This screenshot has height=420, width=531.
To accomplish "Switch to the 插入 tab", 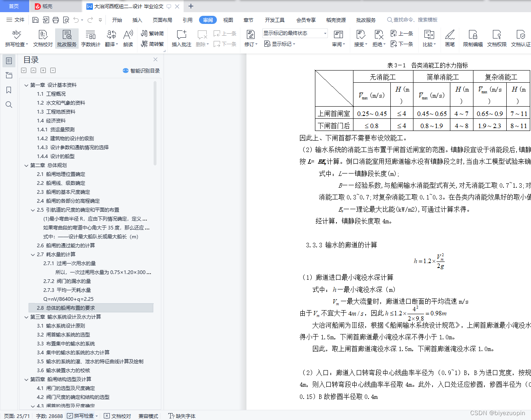I will [x=137, y=20].
